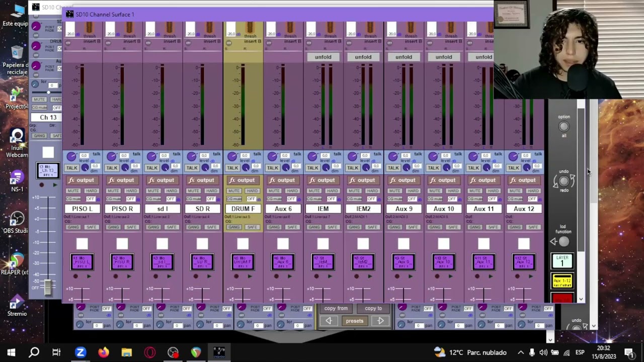Edit the Aux 12 channel name field
Screen dimensions: 644x362
tap(524, 209)
